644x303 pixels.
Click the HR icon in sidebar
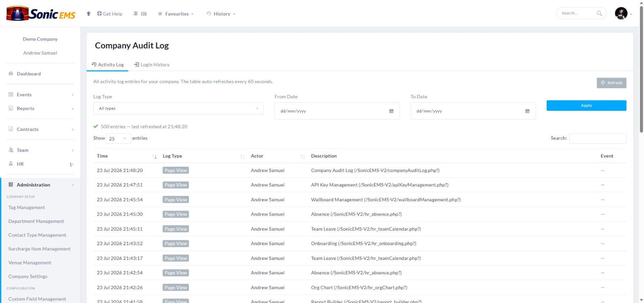[x=11, y=164]
